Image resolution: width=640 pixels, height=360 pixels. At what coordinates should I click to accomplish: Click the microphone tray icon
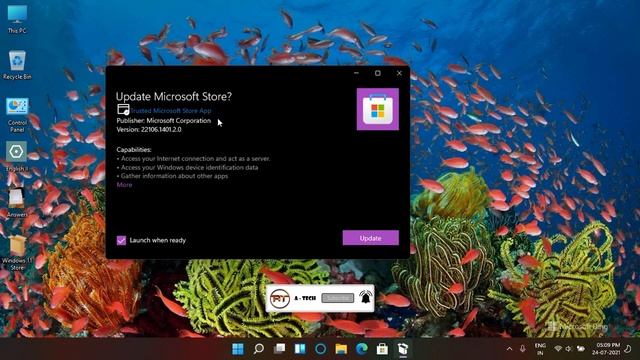(522, 349)
